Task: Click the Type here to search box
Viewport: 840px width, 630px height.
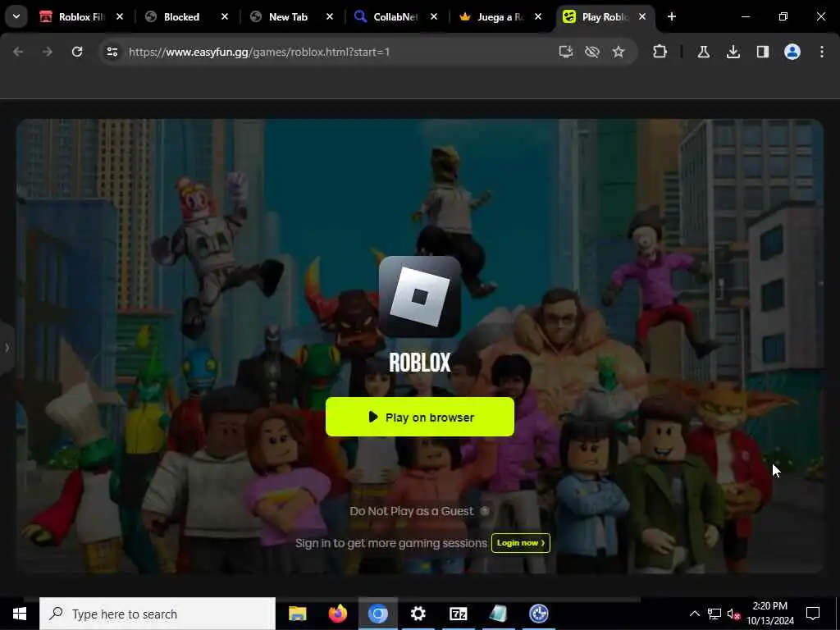Action: pyautogui.click(x=157, y=614)
